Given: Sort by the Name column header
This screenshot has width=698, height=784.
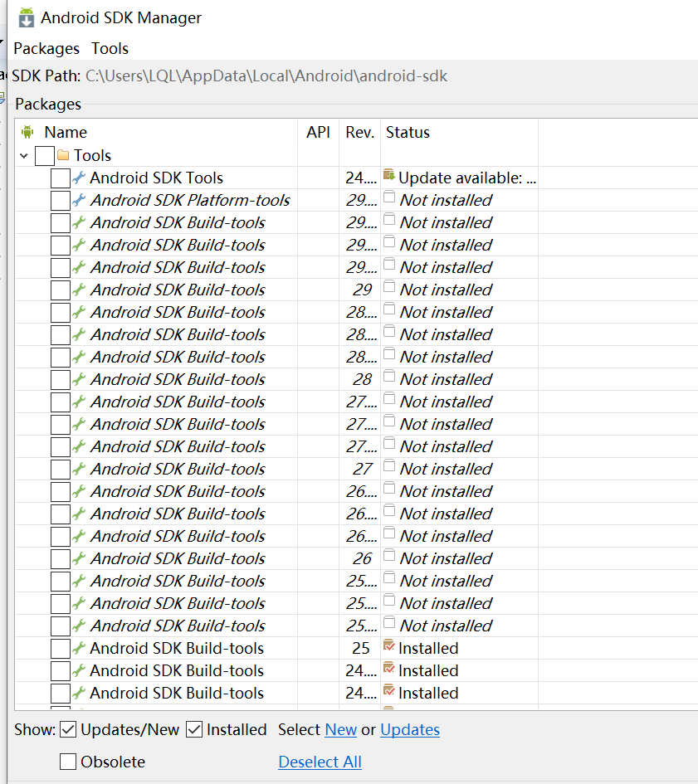Looking at the screenshot, I should point(66,132).
